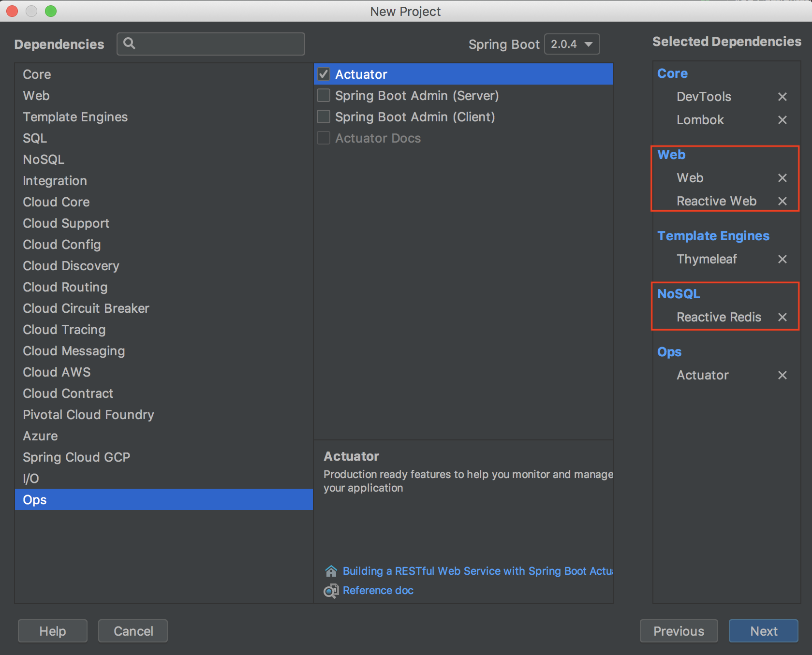Remove DevTools from selected dependencies
Screen dimensions: 812x655
click(x=782, y=97)
